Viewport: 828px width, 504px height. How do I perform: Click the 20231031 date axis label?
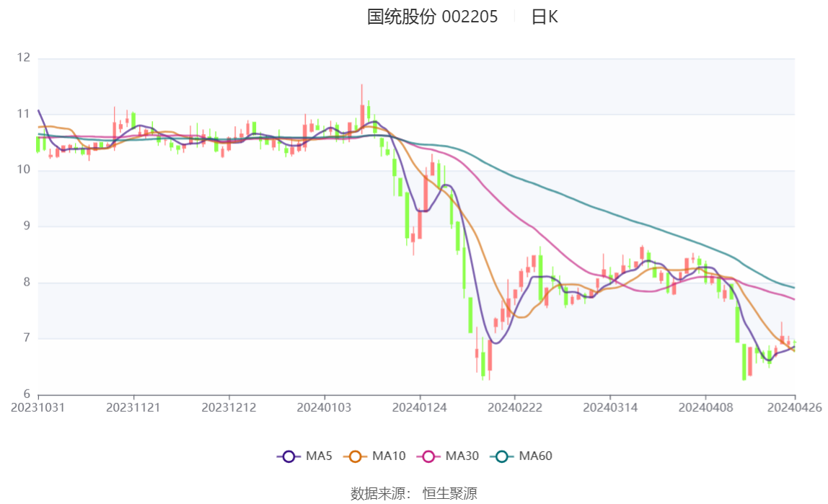38,408
